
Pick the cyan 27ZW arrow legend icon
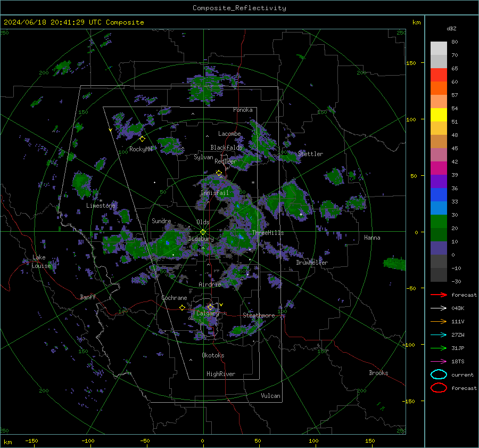tap(439, 335)
